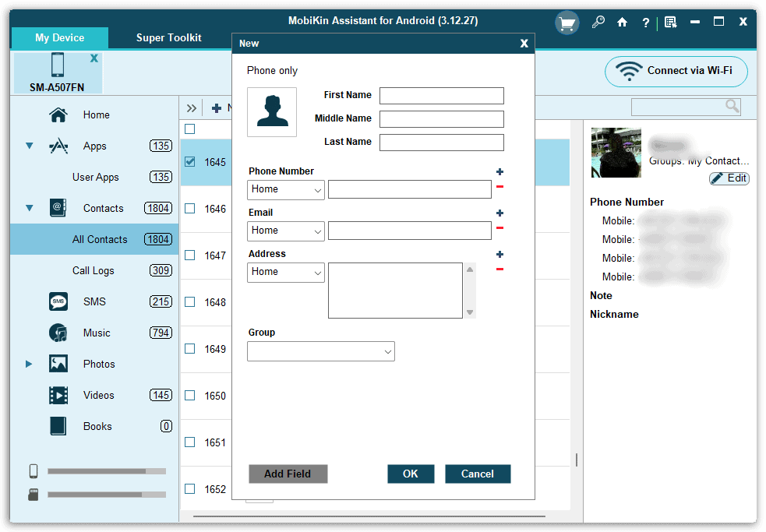Click the Edit contact button
Viewport: 766px width, 532px height.
[x=729, y=178]
